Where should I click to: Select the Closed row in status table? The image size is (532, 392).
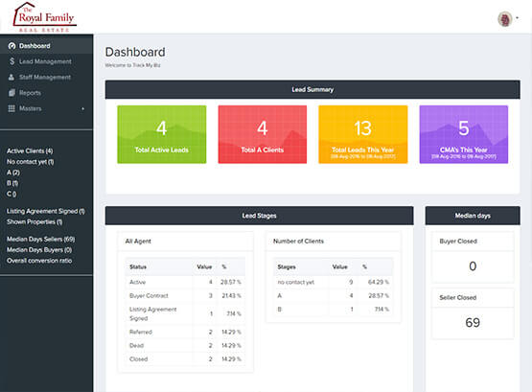coord(185,359)
